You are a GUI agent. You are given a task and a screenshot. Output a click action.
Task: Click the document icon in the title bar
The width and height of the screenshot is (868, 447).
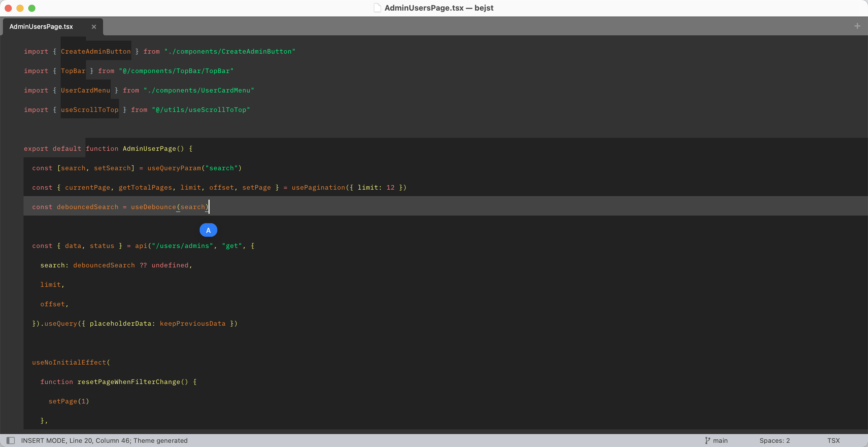click(x=377, y=8)
